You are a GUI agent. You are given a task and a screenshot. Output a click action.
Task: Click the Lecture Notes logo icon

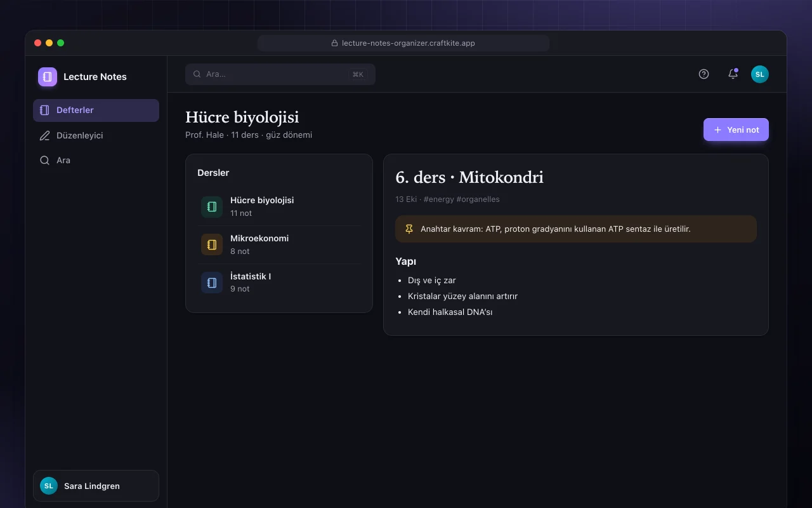48,77
